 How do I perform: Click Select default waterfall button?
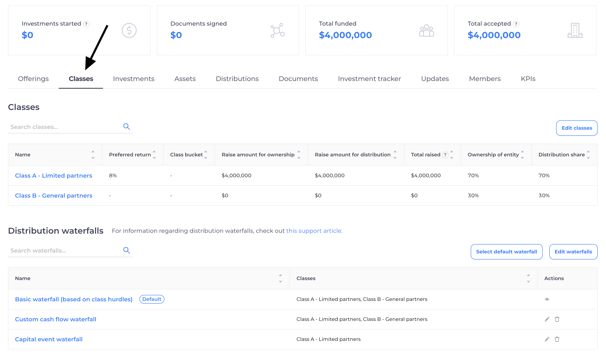[x=506, y=252]
